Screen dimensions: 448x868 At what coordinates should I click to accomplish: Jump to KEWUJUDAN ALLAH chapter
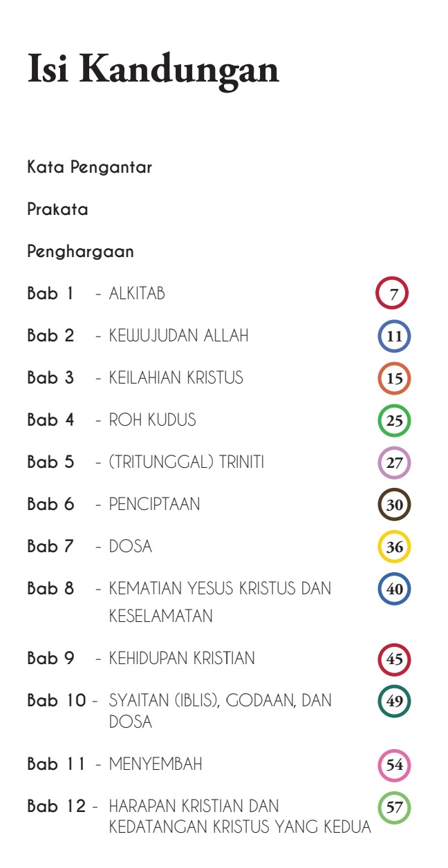click(x=178, y=336)
